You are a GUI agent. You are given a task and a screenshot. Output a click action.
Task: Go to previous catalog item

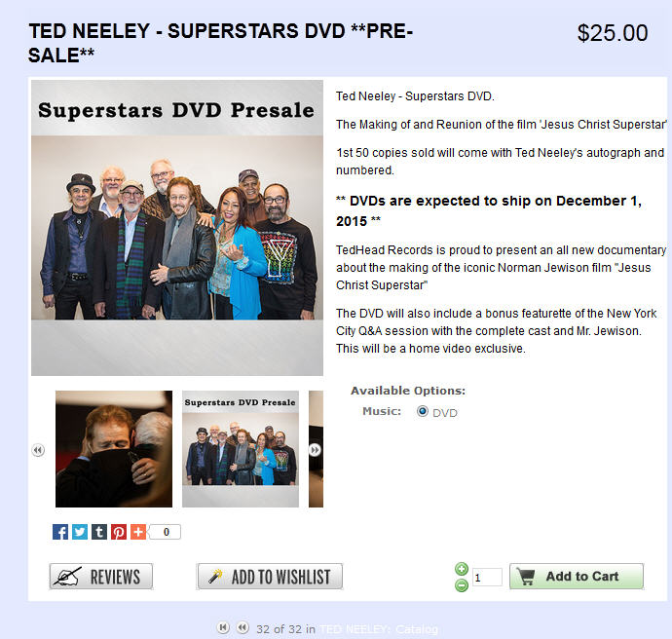pyautogui.click(x=243, y=628)
